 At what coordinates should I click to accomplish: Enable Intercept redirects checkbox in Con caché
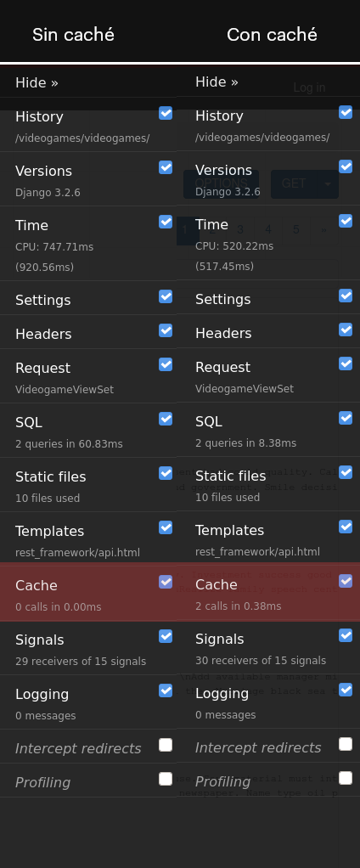click(x=346, y=743)
